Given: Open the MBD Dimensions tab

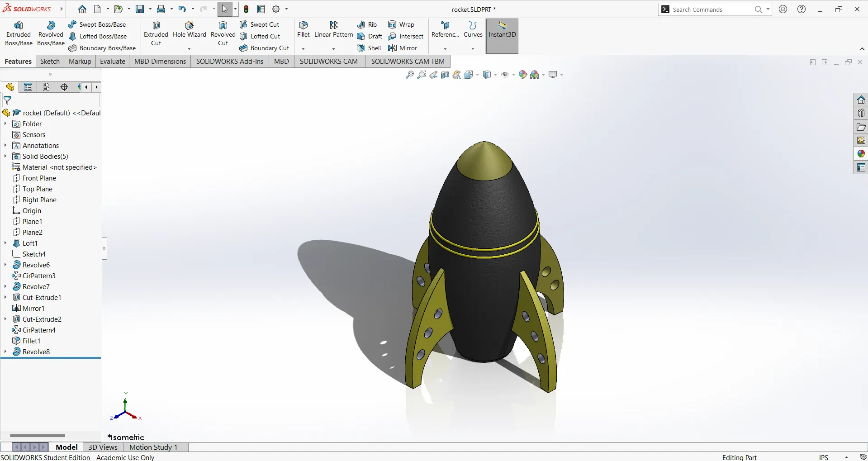Looking at the screenshot, I should (x=160, y=62).
